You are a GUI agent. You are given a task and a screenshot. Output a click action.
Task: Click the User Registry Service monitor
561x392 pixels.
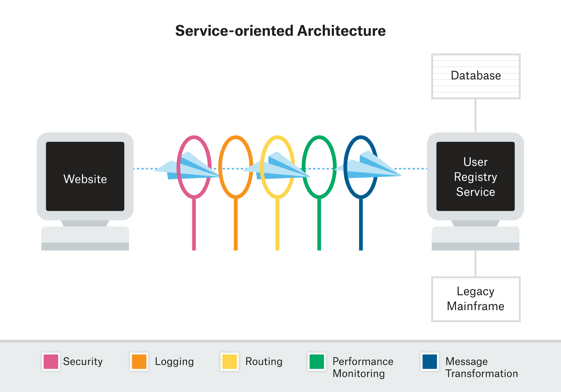click(475, 176)
